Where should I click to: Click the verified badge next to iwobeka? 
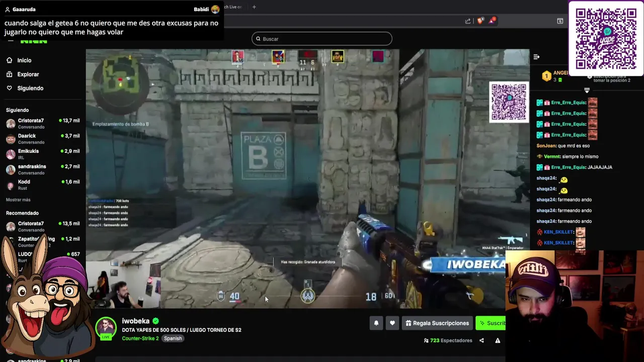[156, 321]
